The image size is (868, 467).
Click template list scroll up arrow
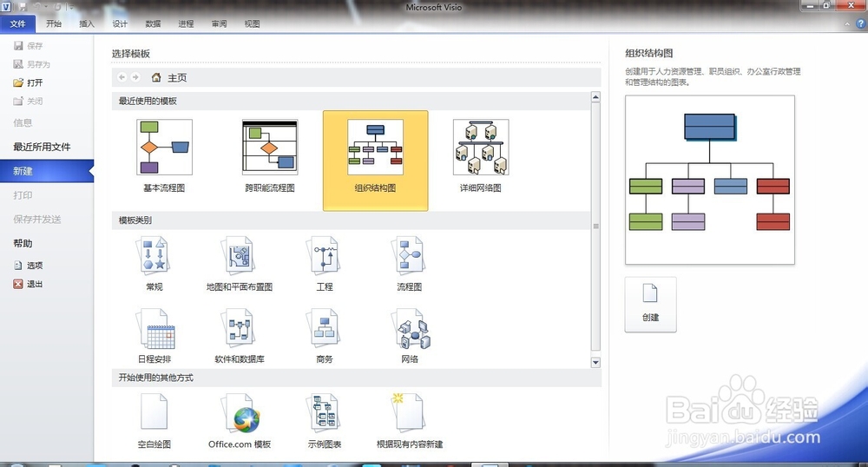(595, 97)
